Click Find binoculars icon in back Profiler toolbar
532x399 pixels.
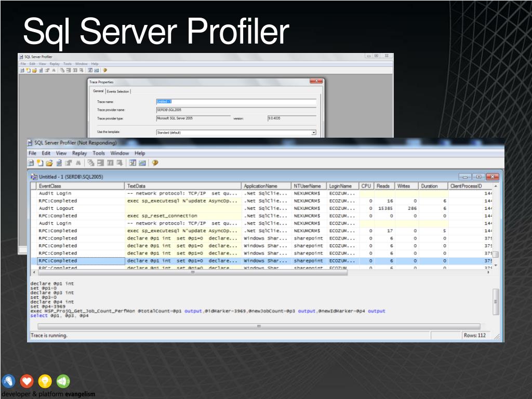coord(54,70)
